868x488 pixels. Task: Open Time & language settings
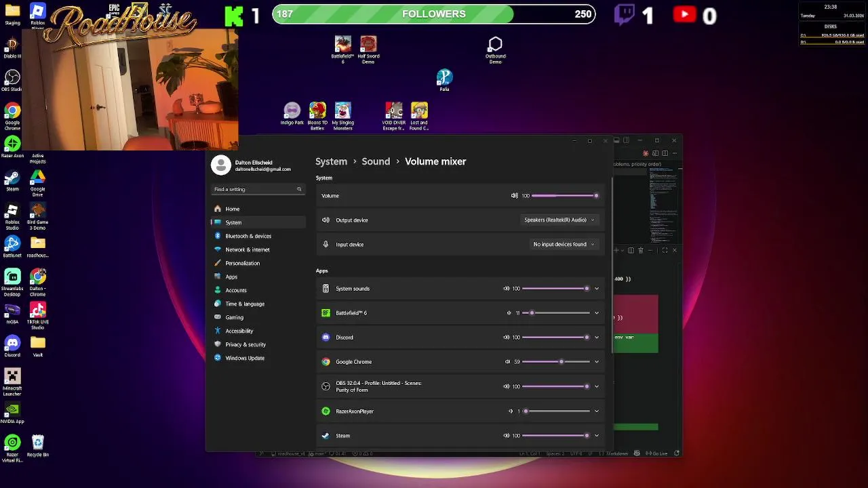258,304
